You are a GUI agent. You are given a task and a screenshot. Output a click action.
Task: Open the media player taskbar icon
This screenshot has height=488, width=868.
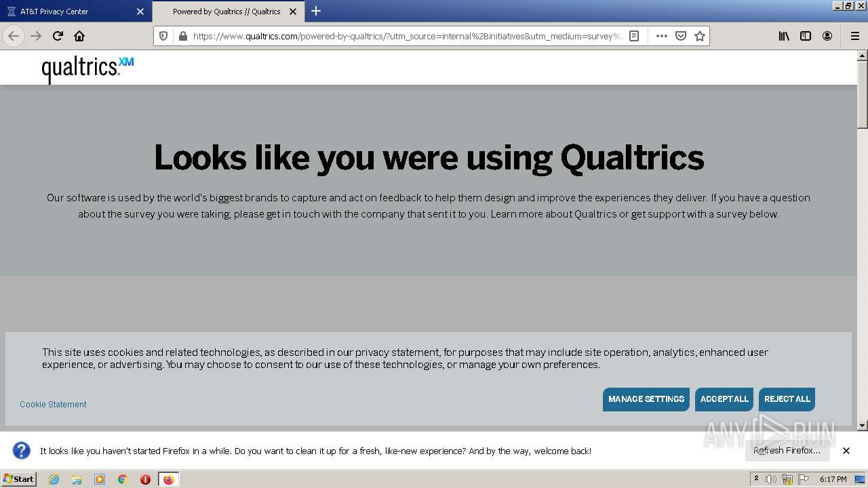coord(100,479)
